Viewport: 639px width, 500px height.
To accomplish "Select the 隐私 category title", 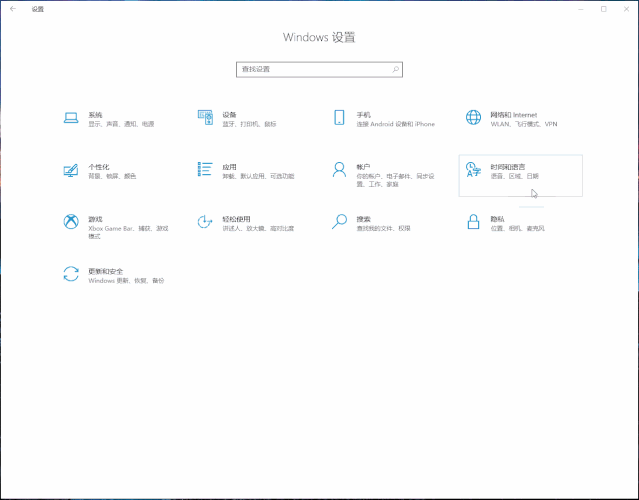I will pyautogui.click(x=498, y=219).
